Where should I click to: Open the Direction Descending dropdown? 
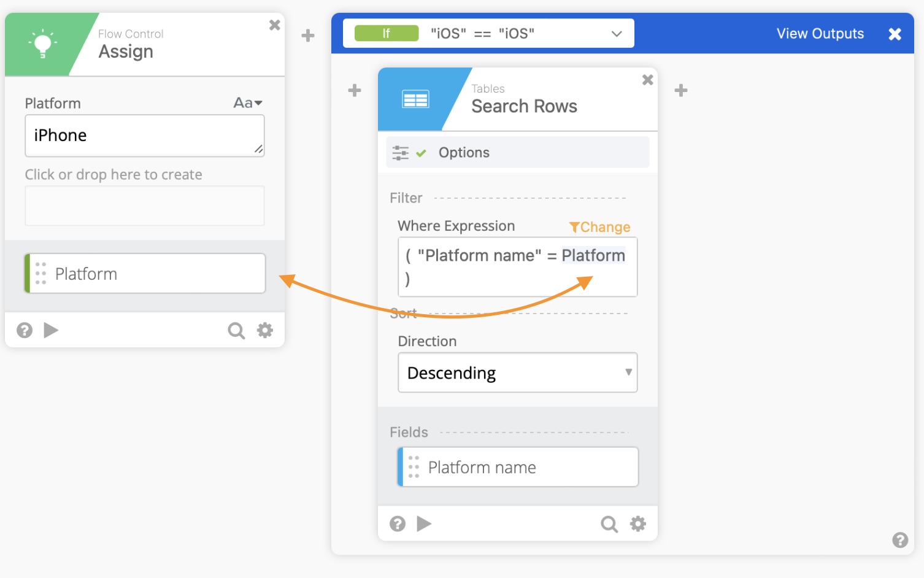pyautogui.click(x=517, y=372)
